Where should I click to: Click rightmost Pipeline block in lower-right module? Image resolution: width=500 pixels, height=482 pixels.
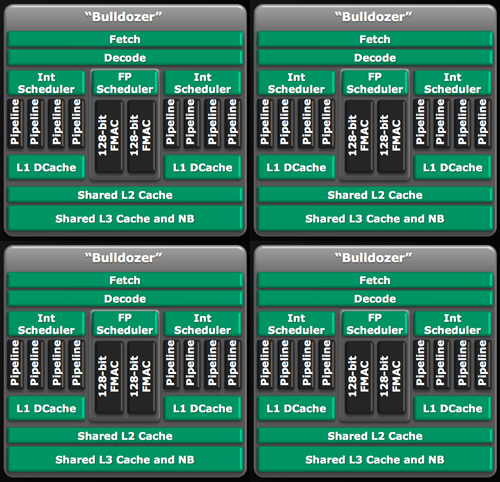[x=483, y=363]
